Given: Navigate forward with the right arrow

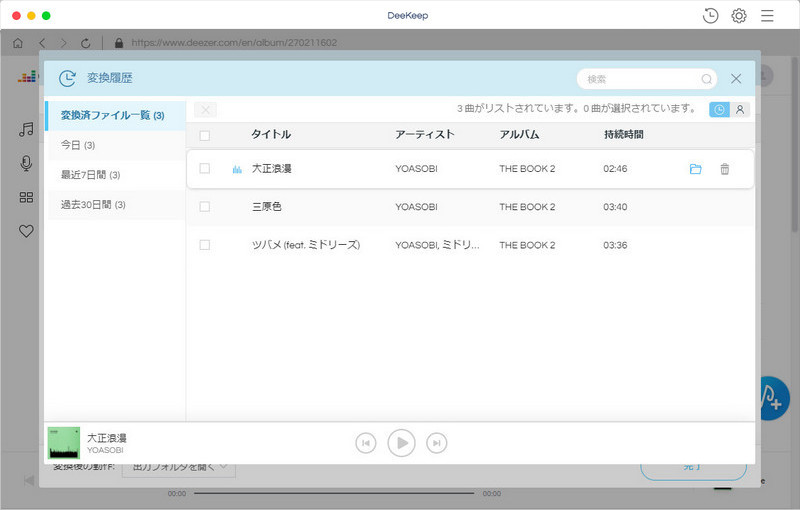Looking at the screenshot, I should coord(63,43).
